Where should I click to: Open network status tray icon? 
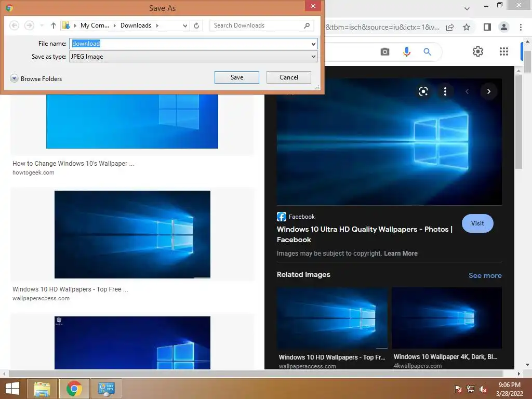click(x=471, y=389)
